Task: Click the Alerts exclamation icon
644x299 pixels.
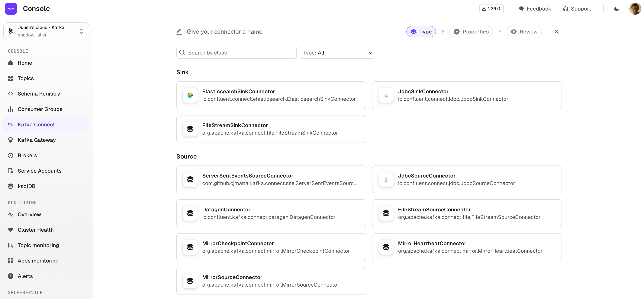Action: coord(11,276)
